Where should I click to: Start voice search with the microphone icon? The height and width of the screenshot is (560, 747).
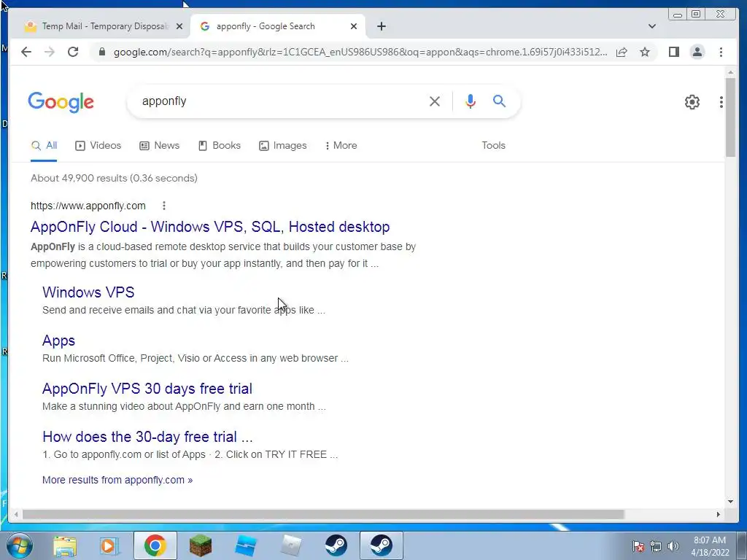click(x=471, y=101)
